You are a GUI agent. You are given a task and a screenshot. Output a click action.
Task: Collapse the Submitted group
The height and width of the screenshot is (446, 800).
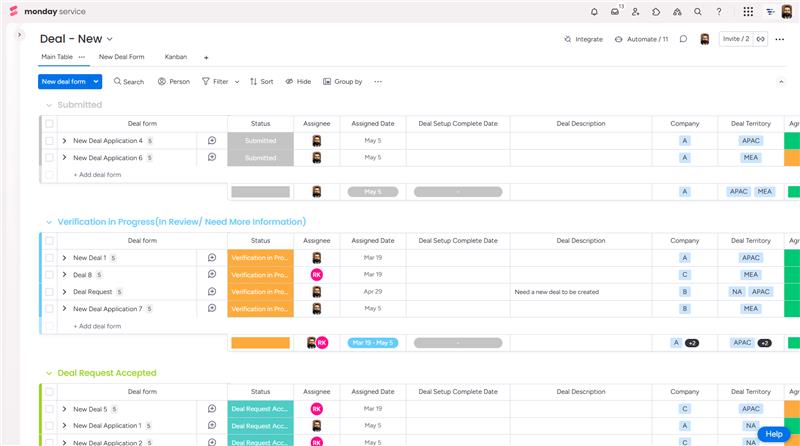(49, 105)
